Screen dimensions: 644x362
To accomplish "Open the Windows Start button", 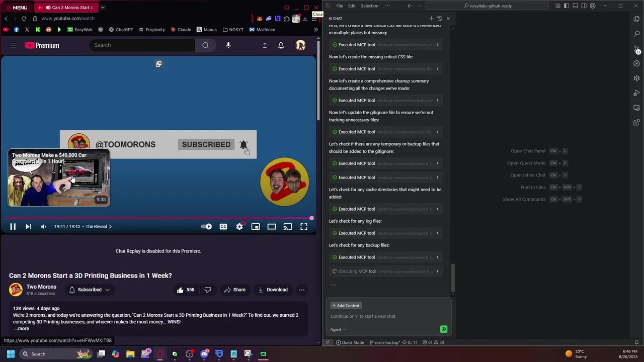I will click(x=11, y=354).
